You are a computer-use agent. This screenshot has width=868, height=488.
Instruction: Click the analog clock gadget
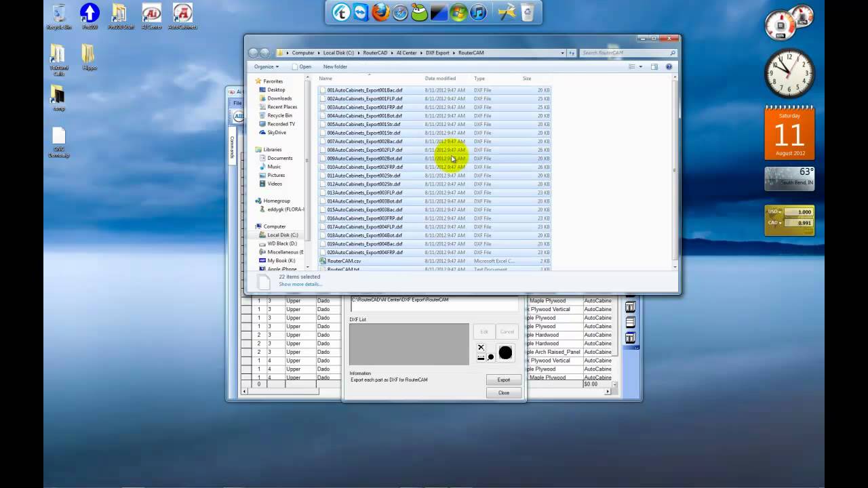(x=789, y=74)
